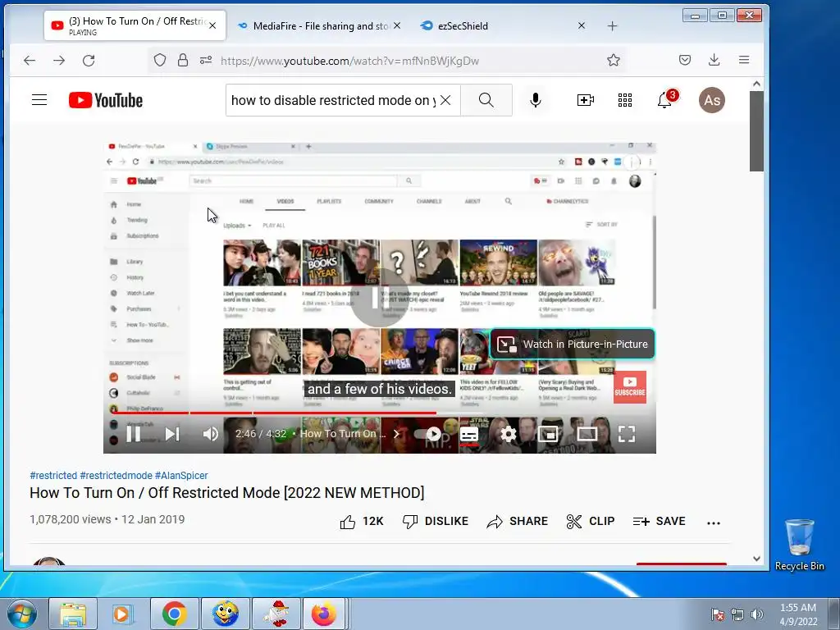This screenshot has width=840, height=630.
Task: Open the Create video menu
Action: tap(585, 100)
